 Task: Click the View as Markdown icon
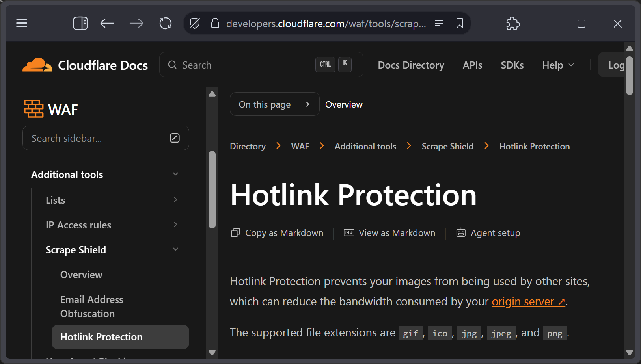click(349, 233)
